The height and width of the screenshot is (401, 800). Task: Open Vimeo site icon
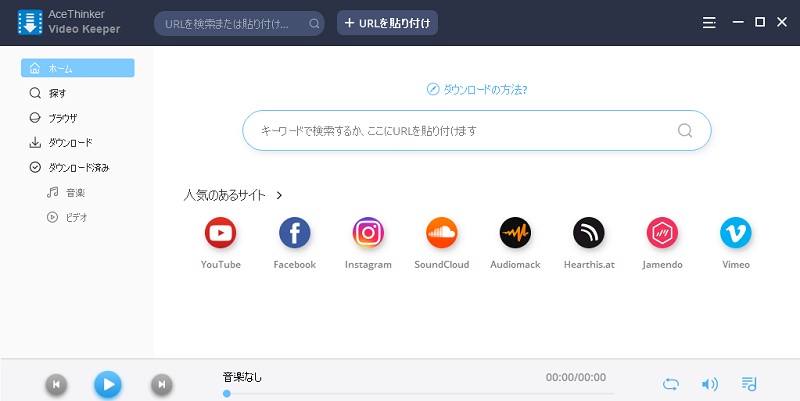(736, 233)
